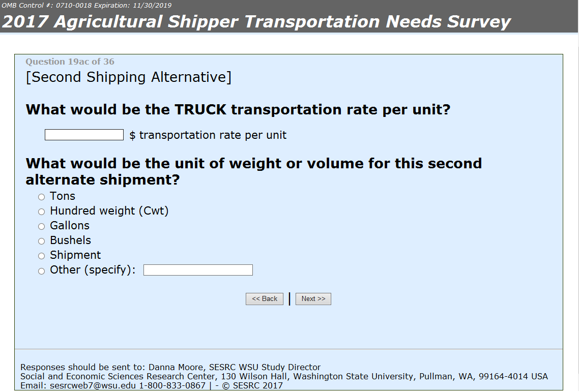Click the Question 19ac of 36 label

click(70, 62)
